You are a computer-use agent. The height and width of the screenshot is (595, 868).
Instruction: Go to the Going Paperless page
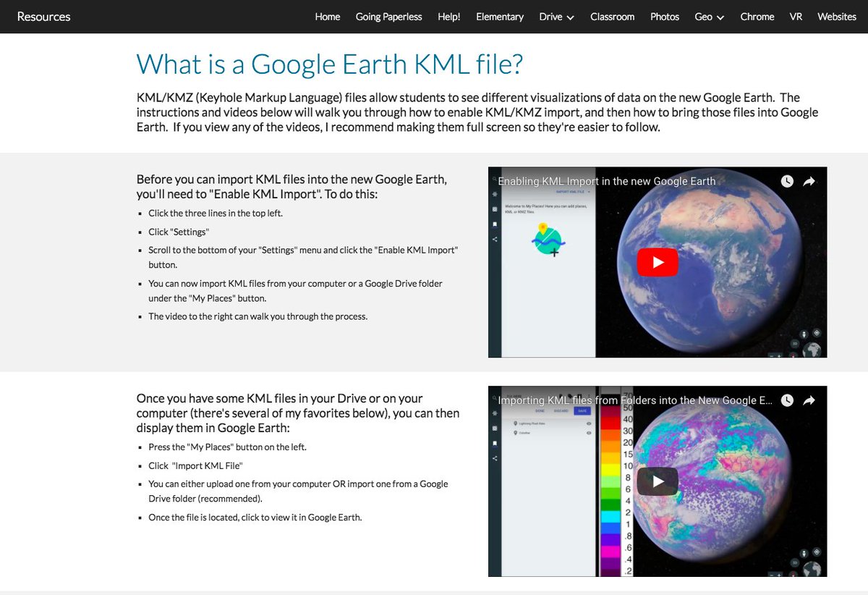388,17
